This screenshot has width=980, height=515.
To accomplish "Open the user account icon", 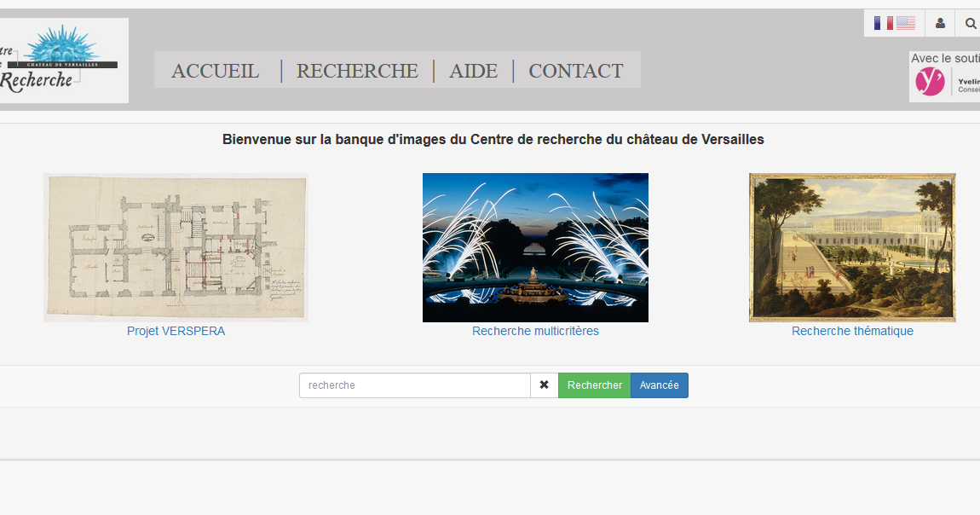I will pyautogui.click(x=940, y=23).
